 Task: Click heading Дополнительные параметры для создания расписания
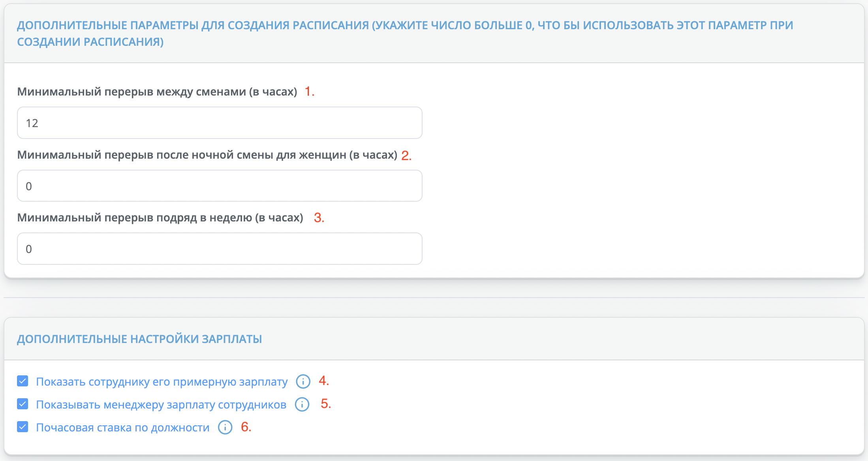(x=405, y=34)
